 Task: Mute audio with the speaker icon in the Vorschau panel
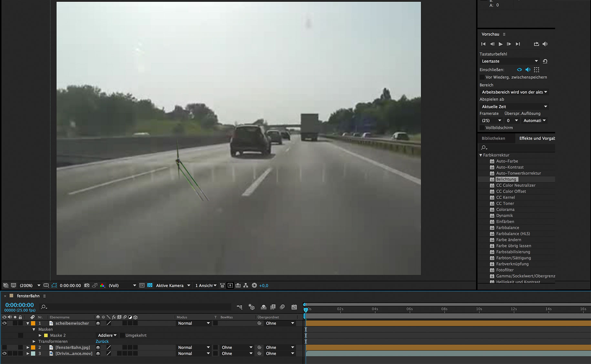pyautogui.click(x=545, y=44)
